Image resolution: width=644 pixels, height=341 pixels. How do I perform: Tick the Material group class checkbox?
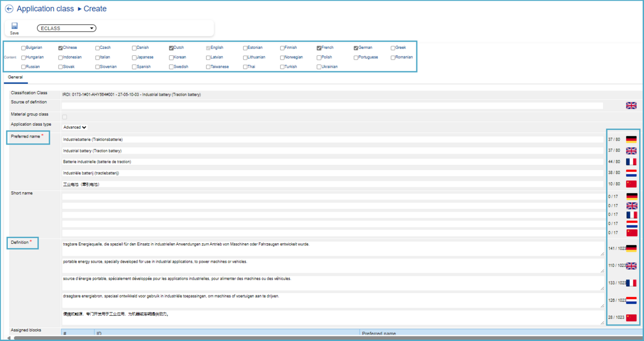click(x=65, y=117)
